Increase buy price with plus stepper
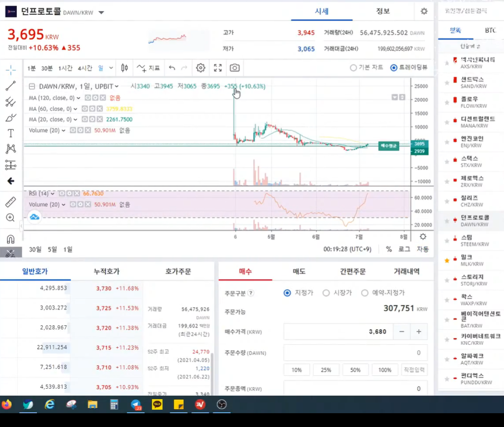The height and width of the screenshot is (427, 504). coord(419,331)
